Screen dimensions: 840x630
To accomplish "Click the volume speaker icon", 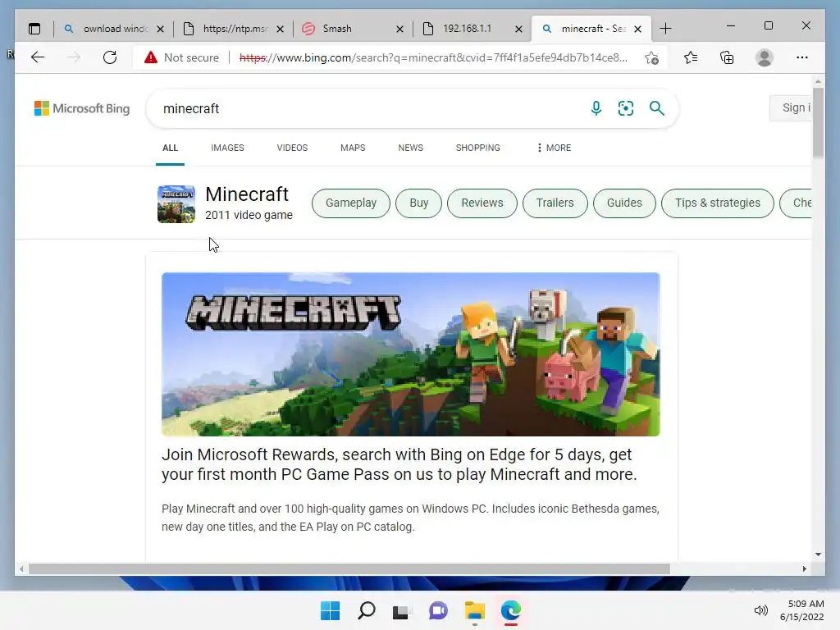I will 760,610.
